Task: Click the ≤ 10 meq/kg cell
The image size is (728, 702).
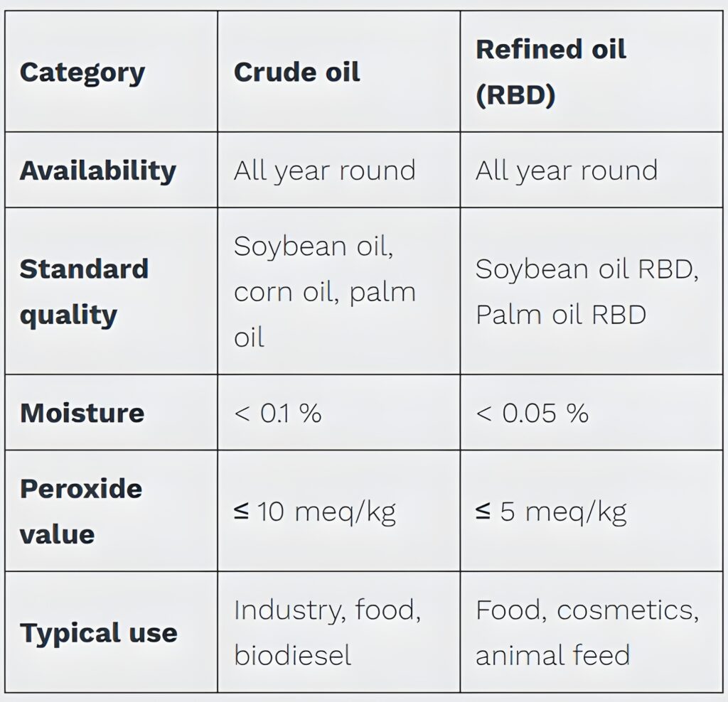Action: [x=315, y=511]
